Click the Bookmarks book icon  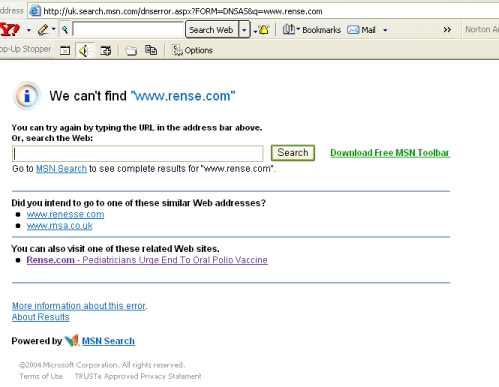click(289, 30)
